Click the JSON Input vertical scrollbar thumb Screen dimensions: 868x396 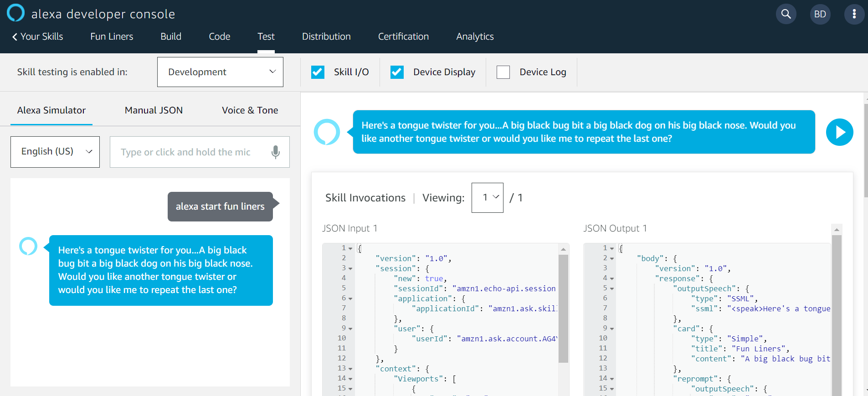(x=563, y=309)
